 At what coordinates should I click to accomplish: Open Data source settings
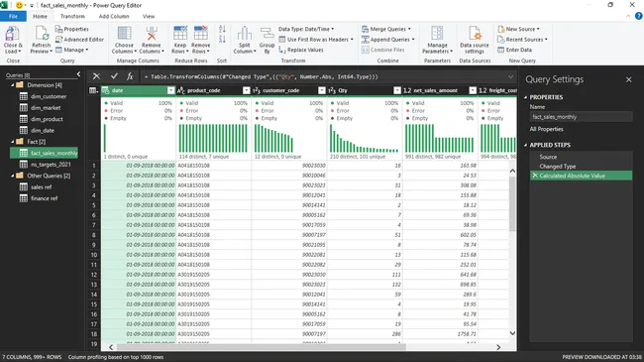point(475,40)
